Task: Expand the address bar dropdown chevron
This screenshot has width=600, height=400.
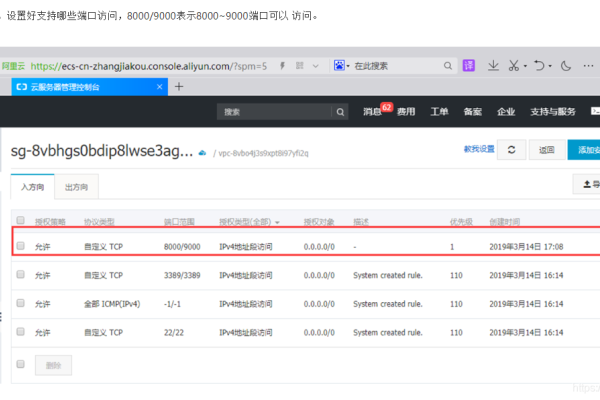Action: (316, 66)
